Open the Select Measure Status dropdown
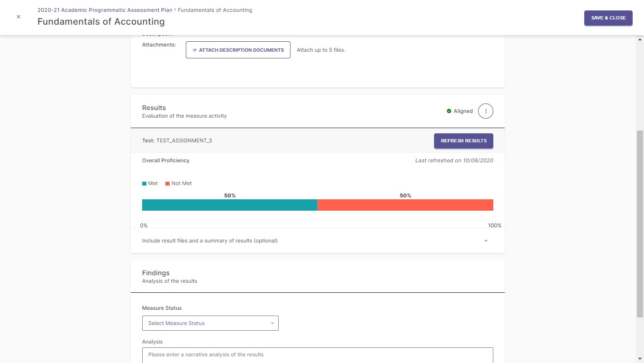The height and width of the screenshot is (363, 644). tap(210, 323)
